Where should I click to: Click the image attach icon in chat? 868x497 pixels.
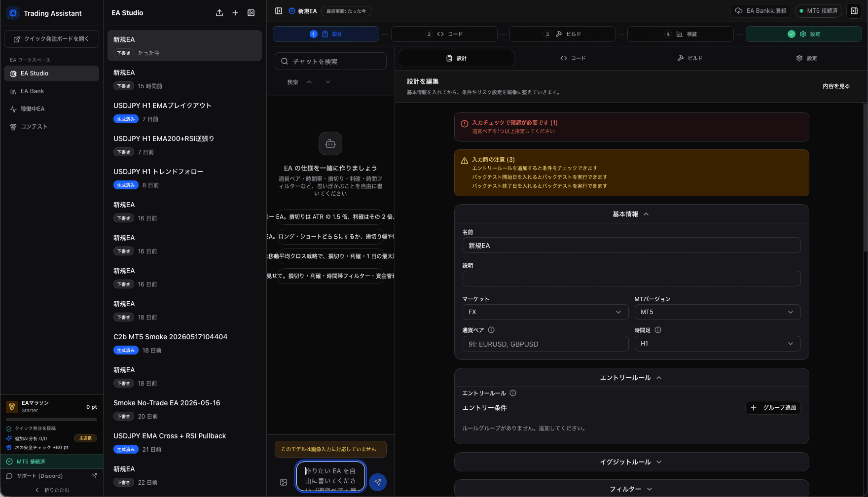click(x=284, y=482)
